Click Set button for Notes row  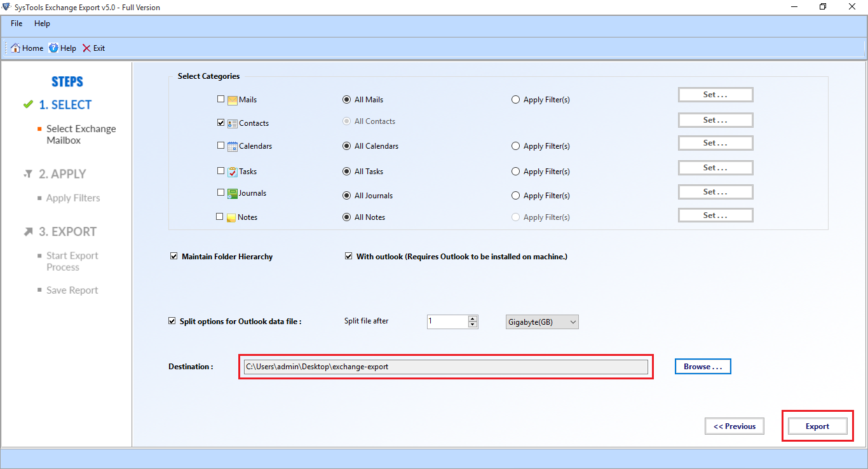715,215
